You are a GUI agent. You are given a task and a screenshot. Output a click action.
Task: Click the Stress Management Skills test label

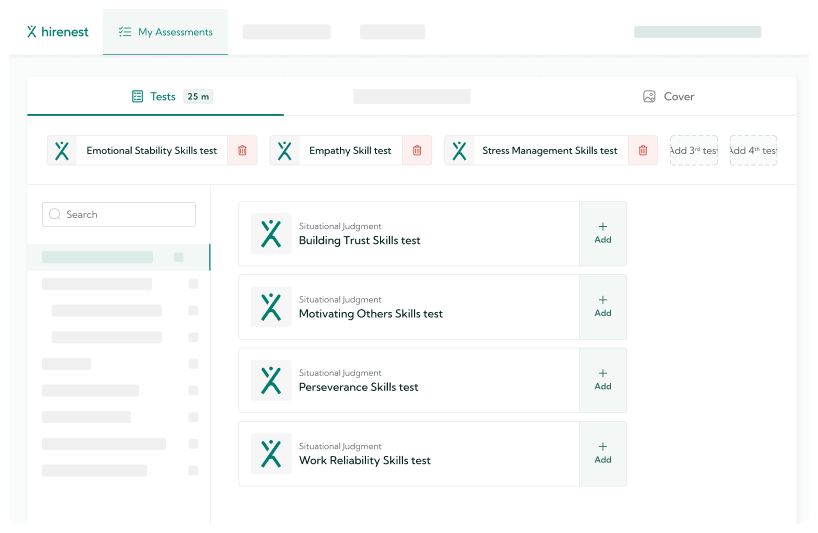[550, 151]
